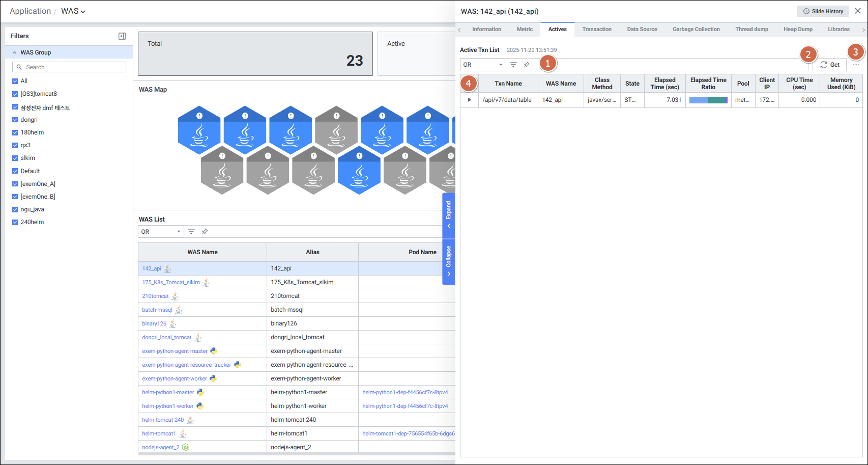This screenshot has width=868, height=465.
Task: Open the three-dot more options menu
Action: tap(856, 65)
